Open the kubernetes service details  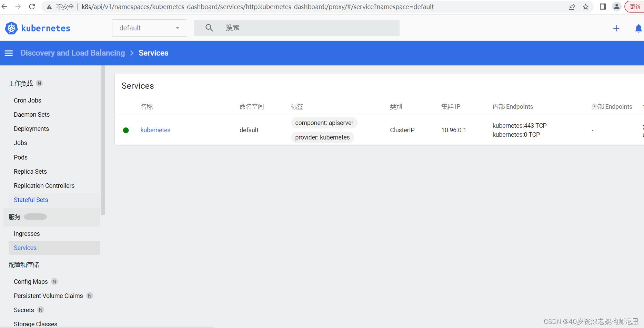click(x=155, y=130)
